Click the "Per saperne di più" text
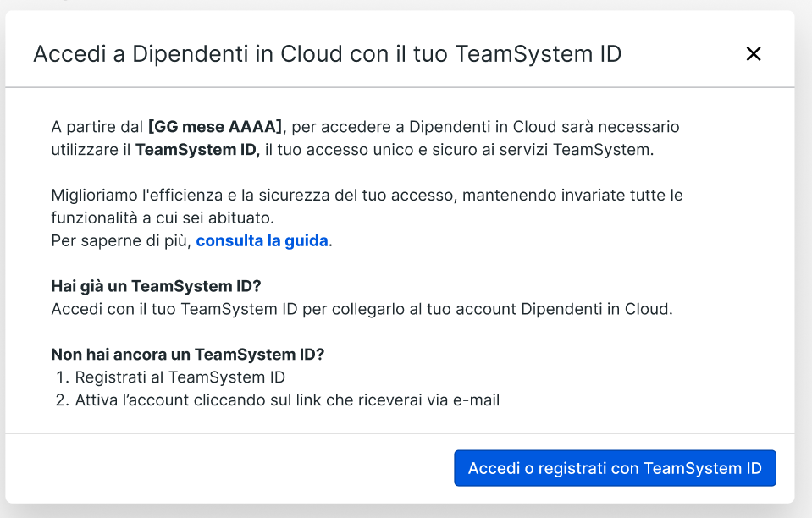Image resolution: width=812 pixels, height=518 pixels. (121, 240)
